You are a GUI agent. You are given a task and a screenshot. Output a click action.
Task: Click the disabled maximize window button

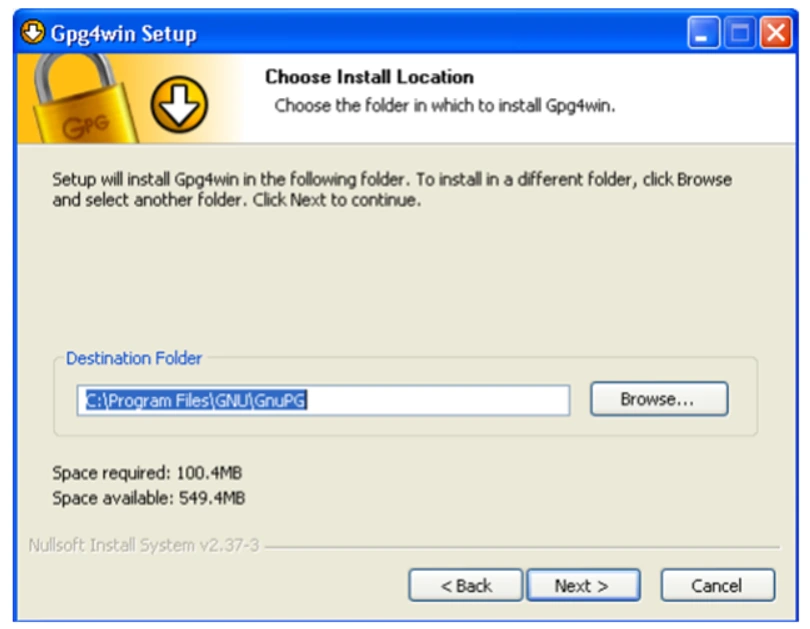tap(740, 33)
